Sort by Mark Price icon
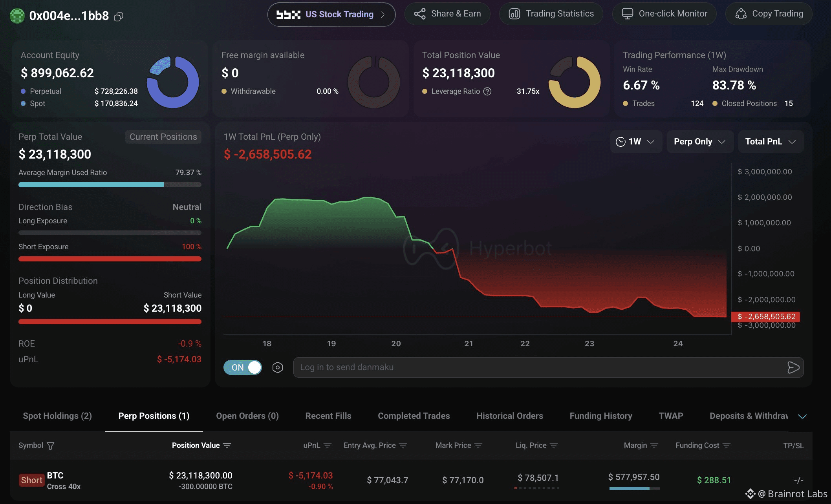This screenshot has height=504, width=831. click(x=478, y=446)
